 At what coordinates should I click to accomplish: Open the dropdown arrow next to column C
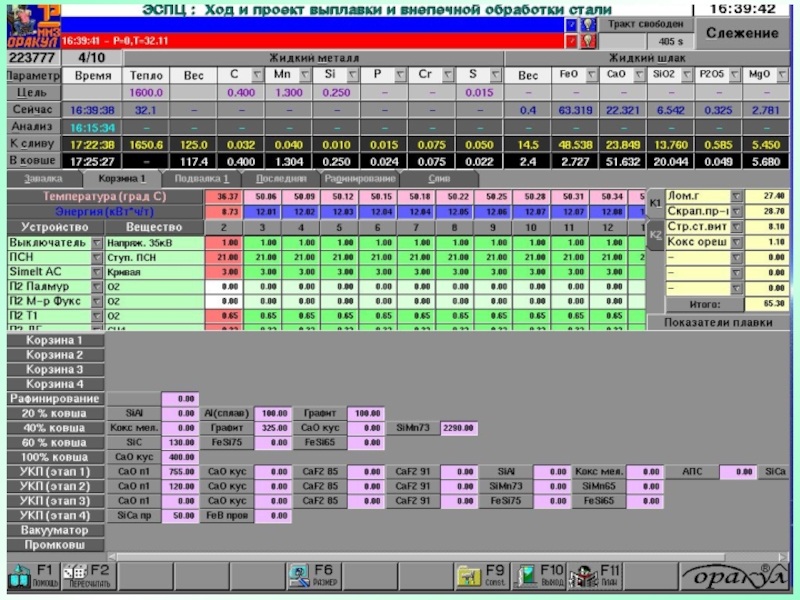(257, 75)
